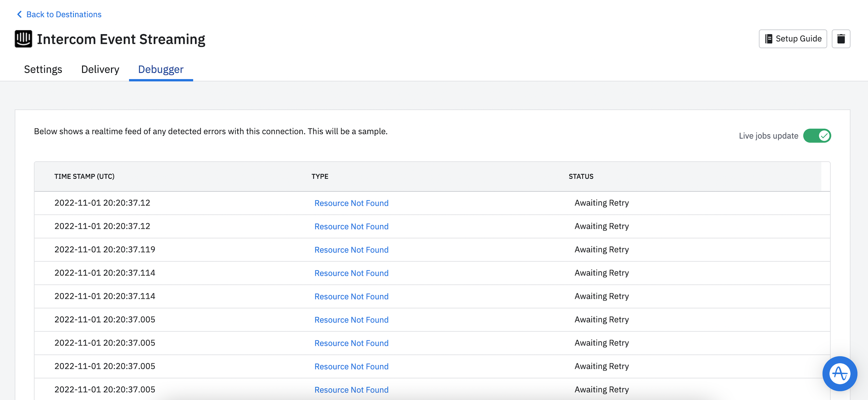Open first Resource Not Found error at 20:20:37.114
The height and width of the screenshot is (400, 868).
[x=351, y=273]
